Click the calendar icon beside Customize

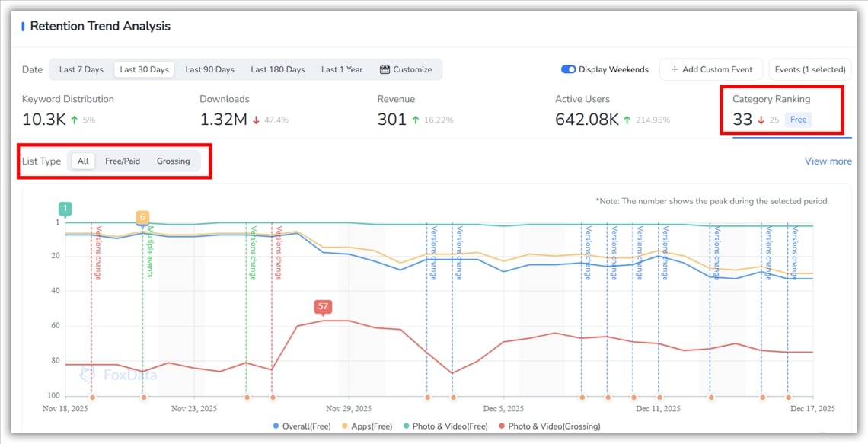pos(385,69)
